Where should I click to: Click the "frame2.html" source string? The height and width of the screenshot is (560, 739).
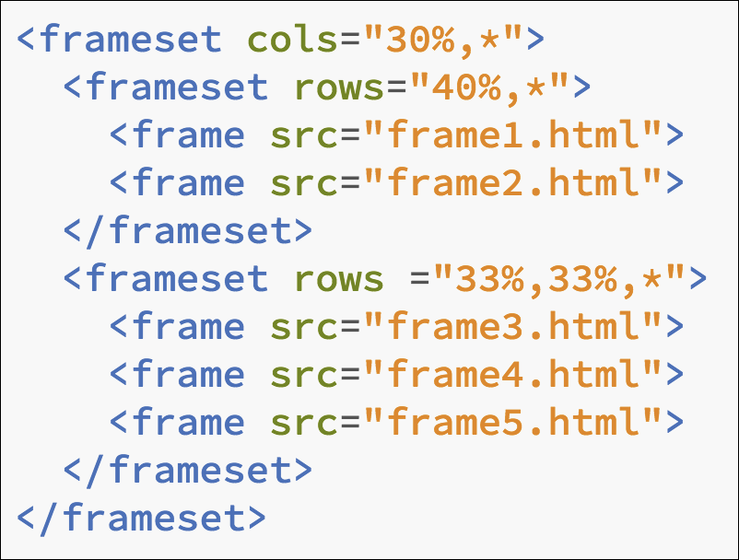(x=513, y=183)
